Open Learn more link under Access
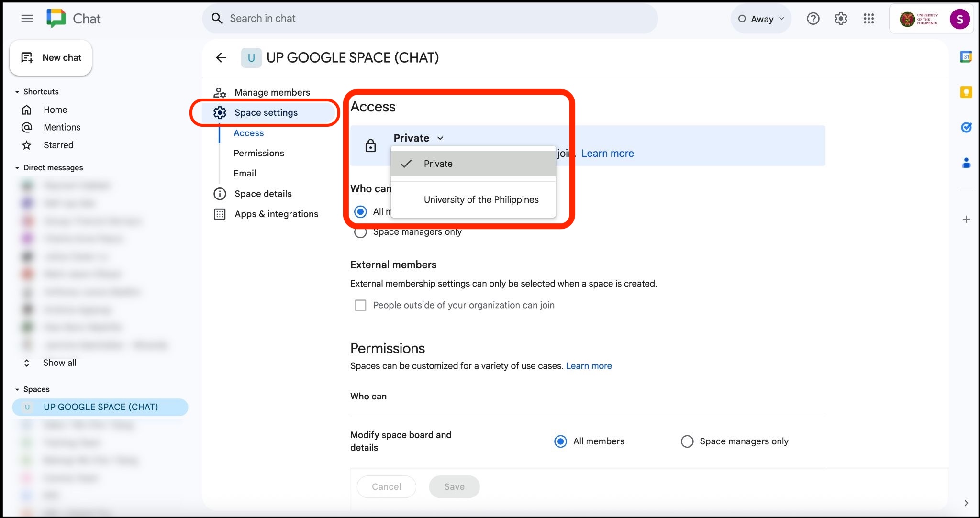 coord(608,154)
